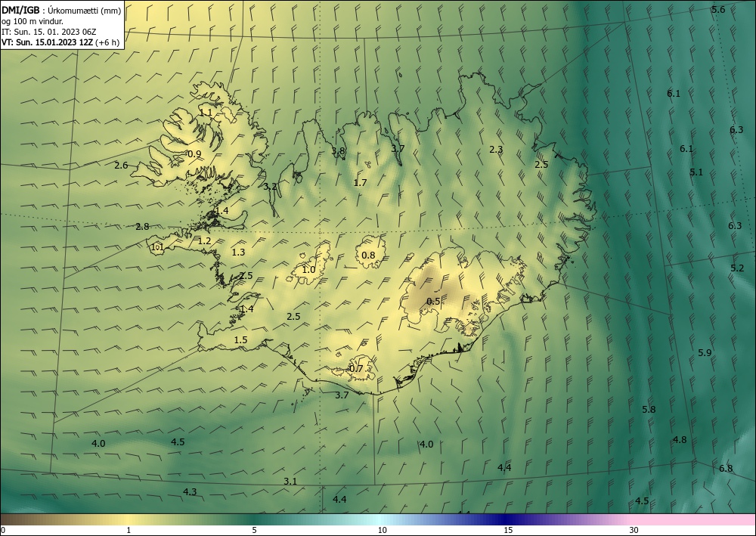This screenshot has width=756, height=536.
Task: Click the 5.8 value label
Action: point(649,409)
